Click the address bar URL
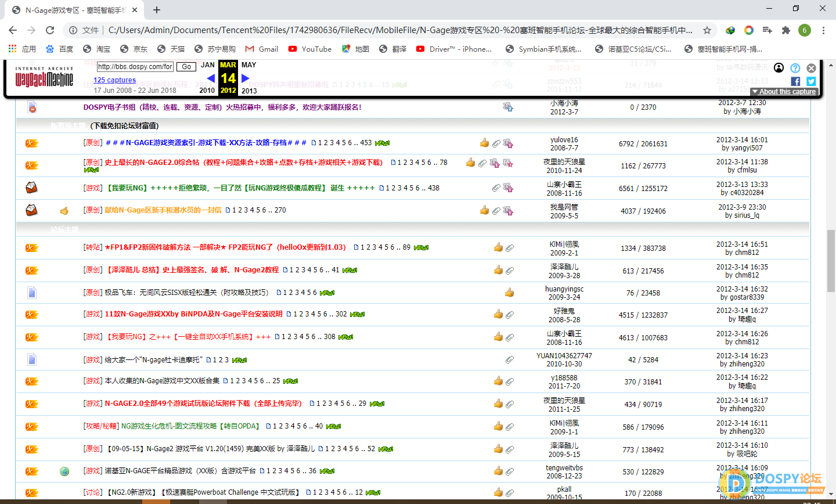This screenshot has height=504, width=836. pyautogui.click(x=401, y=30)
